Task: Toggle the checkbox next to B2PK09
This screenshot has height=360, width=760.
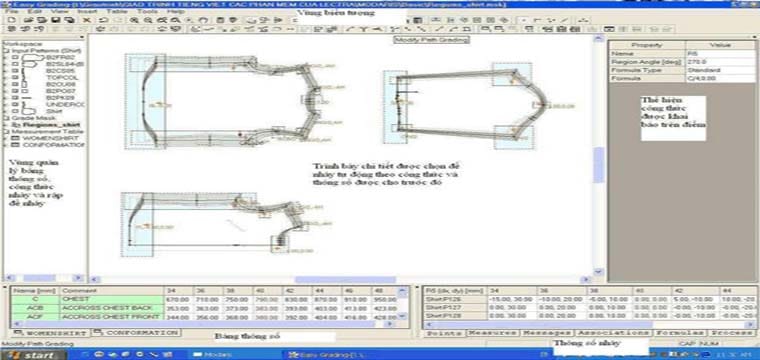Action: (x=15, y=97)
